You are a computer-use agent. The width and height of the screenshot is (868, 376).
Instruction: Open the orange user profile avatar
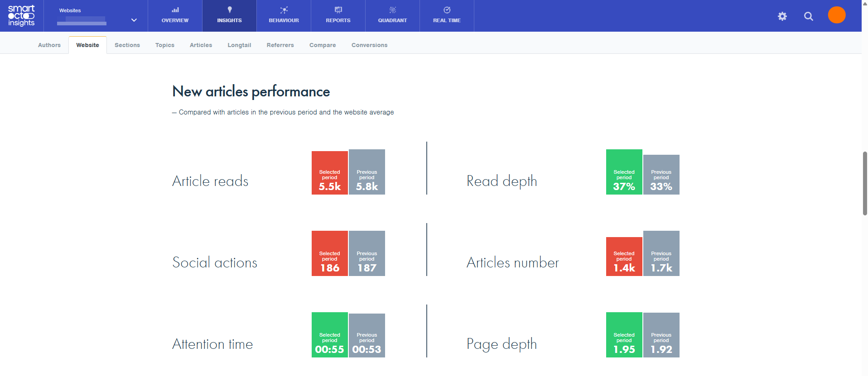point(836,15)
